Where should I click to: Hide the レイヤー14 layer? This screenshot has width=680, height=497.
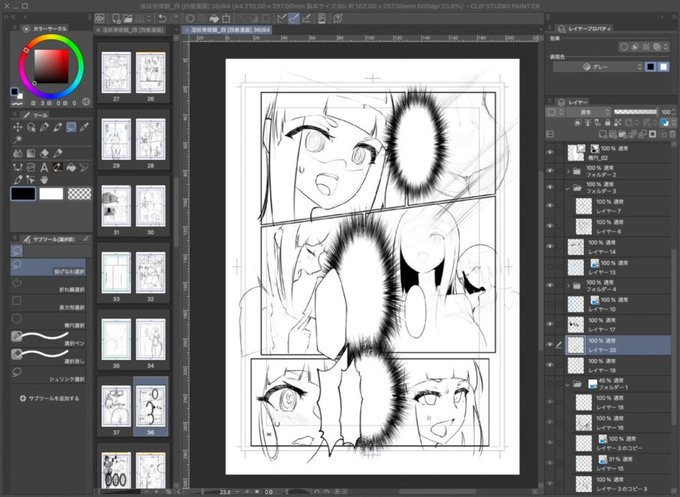point(550,247)
